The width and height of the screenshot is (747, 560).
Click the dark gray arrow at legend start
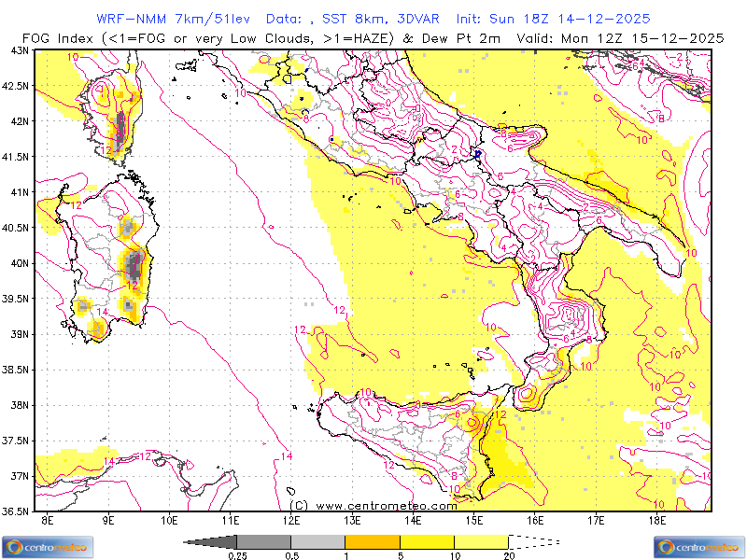point(210,541)
